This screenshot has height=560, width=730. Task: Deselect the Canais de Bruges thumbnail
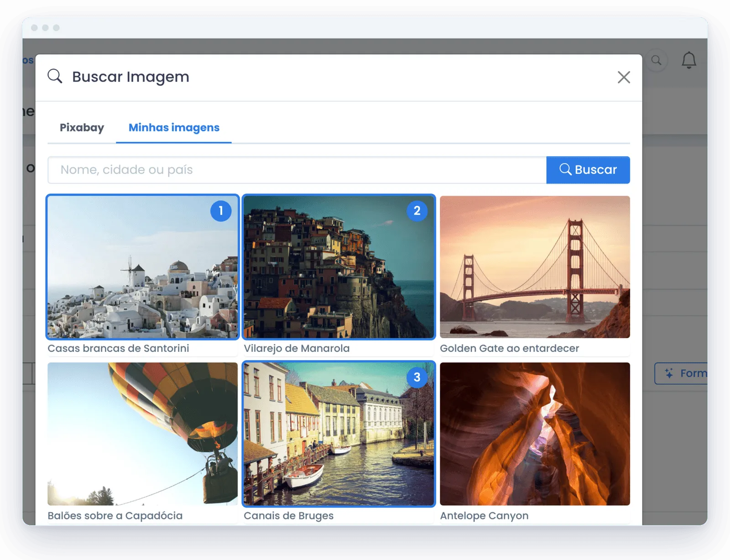[339, 434]
